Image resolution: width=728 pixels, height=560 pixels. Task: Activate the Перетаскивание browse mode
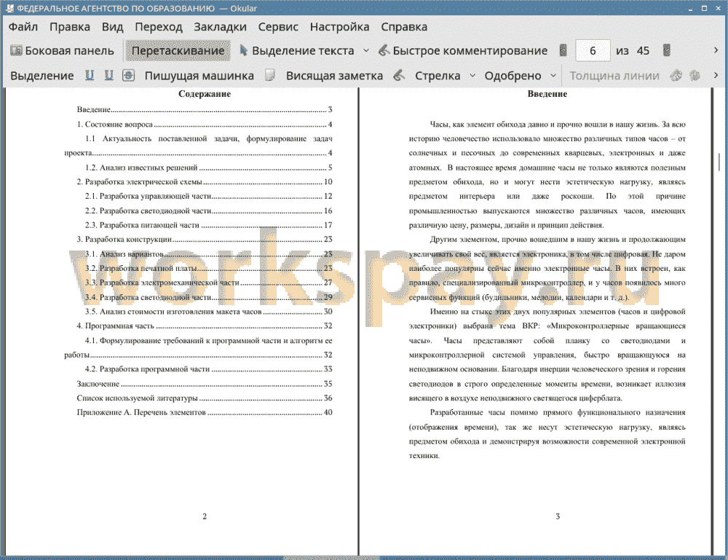coord(178,51)
